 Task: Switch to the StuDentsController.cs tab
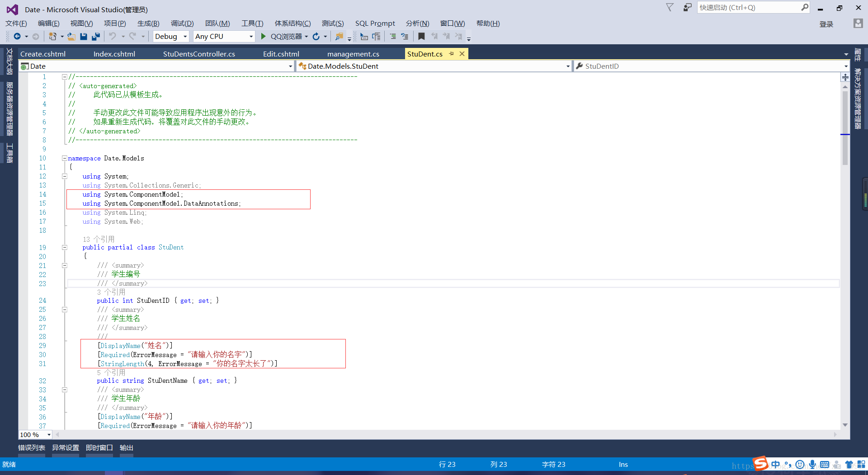tap(199, 54)
